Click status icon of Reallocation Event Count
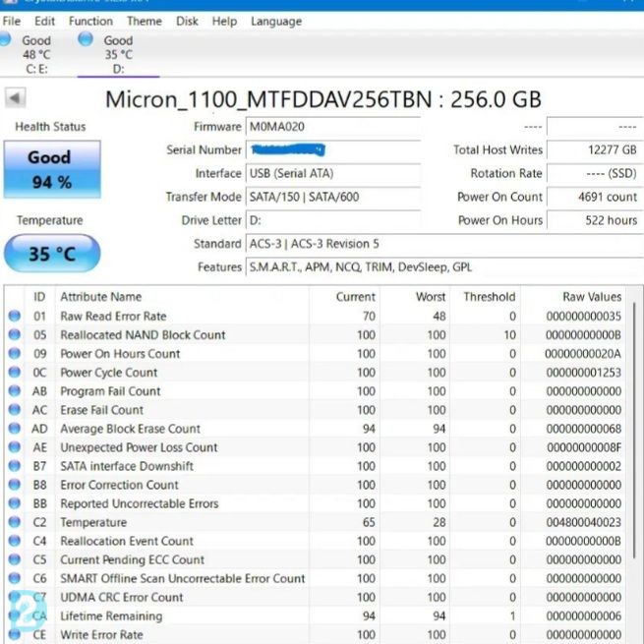 (15, 541)
